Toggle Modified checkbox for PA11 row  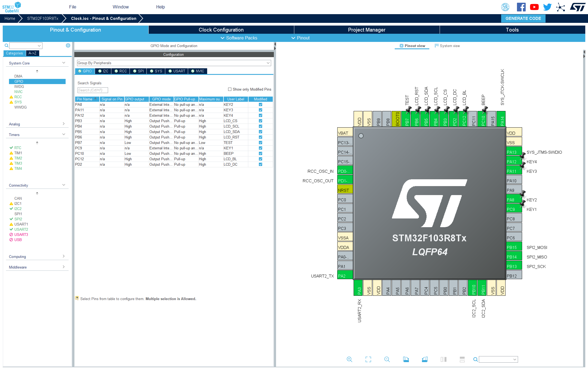coord(261,110)
